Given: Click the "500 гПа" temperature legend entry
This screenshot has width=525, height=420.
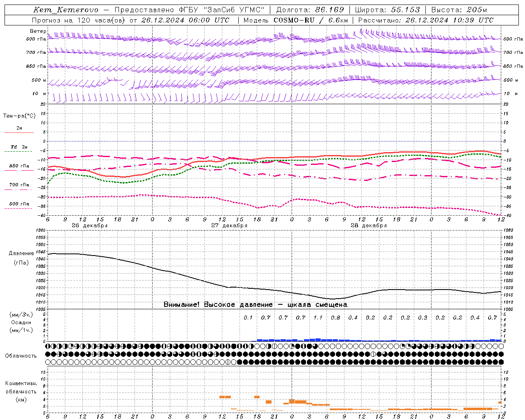Looking at the screenshot, I should coord(19,204).
